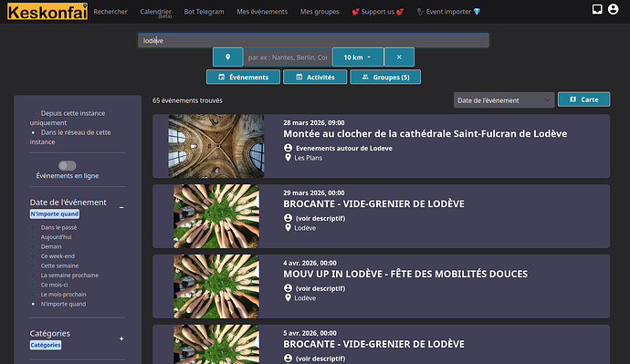
Task: Open Calendrier beta in navigation
Action: [156, 13]
